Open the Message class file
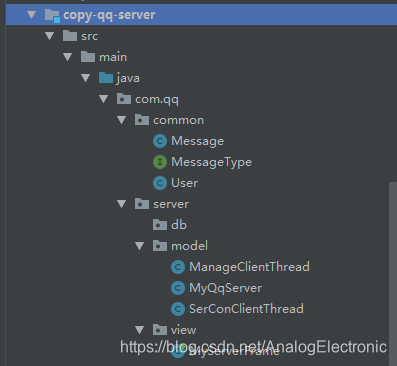Screen dimensions: 397x366 click(x=197, y=141)
